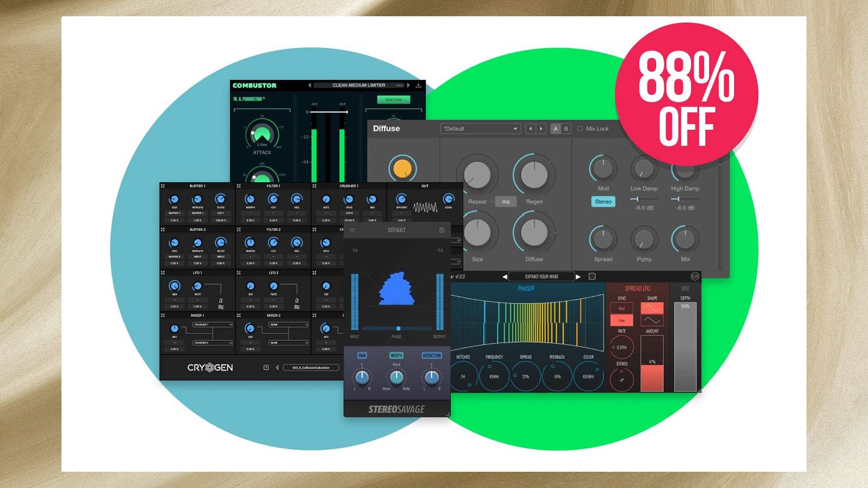The height and width of the screenshot is (488, 868).
Task: Click the Combustor save preset icon
Action: pos(419,85)
